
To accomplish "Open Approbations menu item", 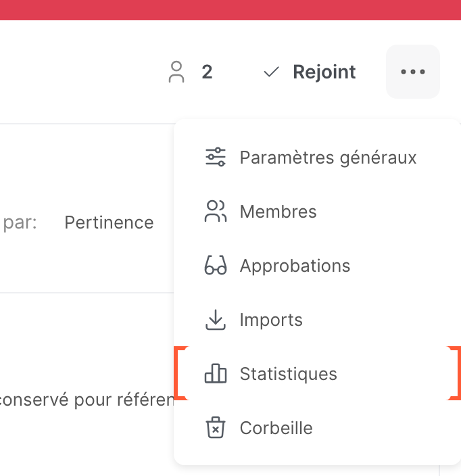I will coord(317,266).
